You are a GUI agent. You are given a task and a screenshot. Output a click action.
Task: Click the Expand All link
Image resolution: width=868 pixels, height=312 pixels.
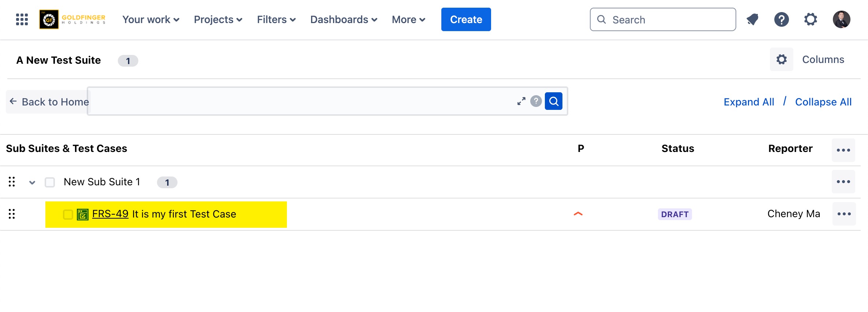pos(749,102)
